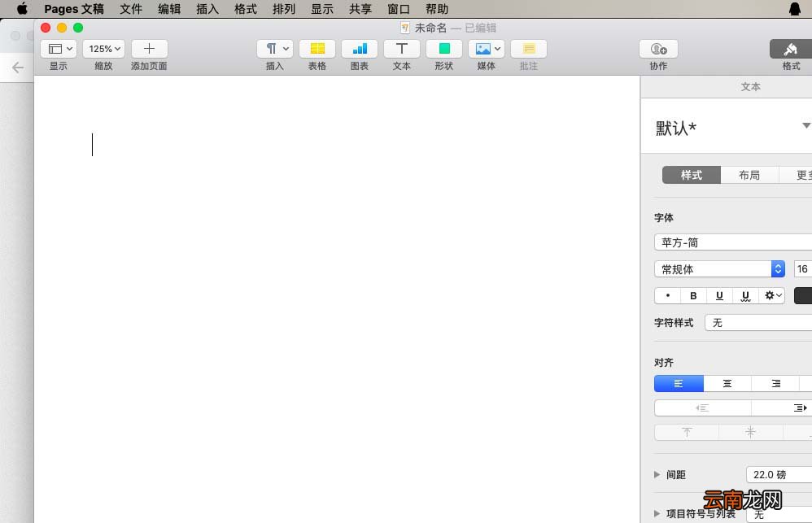This screenshot has width=812, height=523.
Task: Click the dark text color swatch
Action: 803,296
